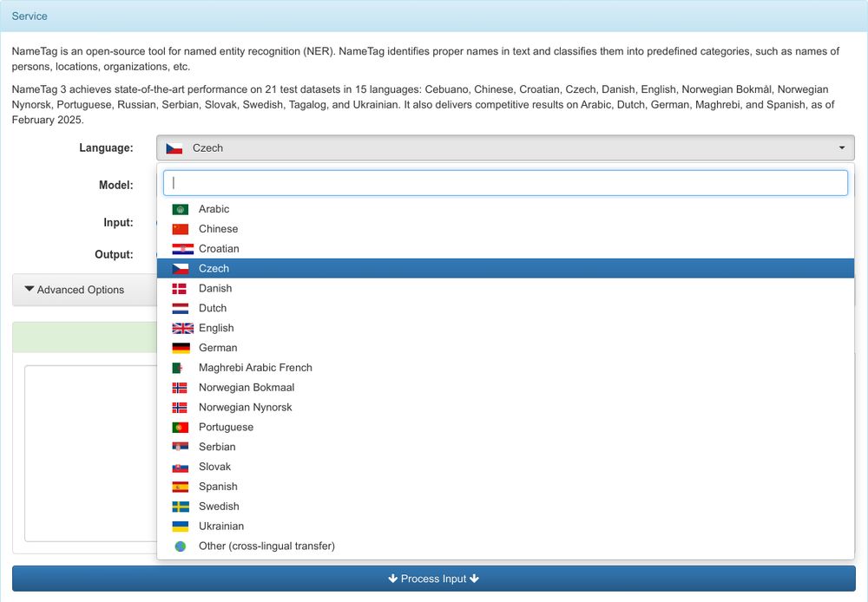868x602 pixels.
Task: Click the Danish flag icon
Action: click(179, 289)
